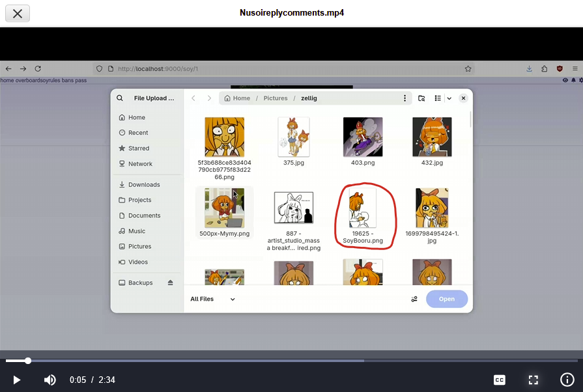
Task: Eject the Backups drive
Action: pyautogui.click(x=171, y=283)
